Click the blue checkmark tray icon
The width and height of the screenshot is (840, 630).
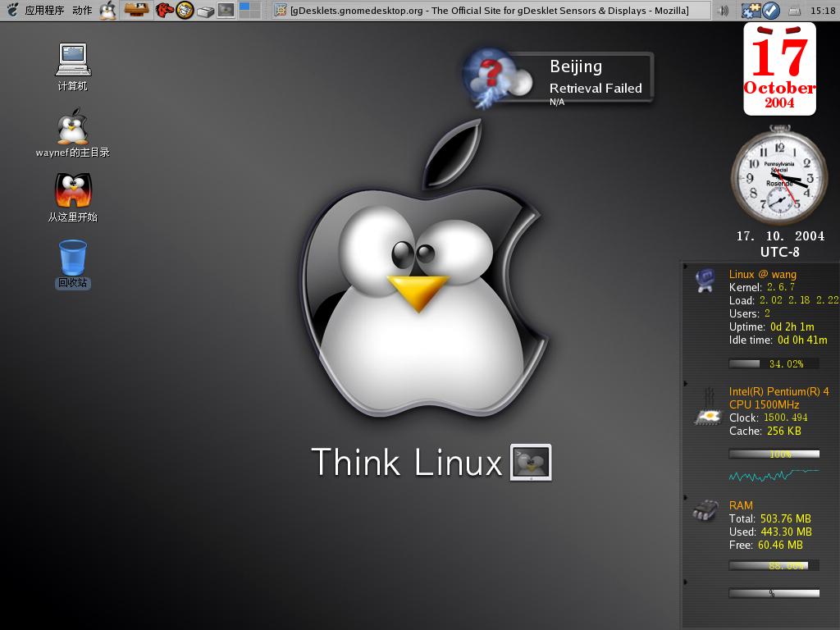tap(771, 11)
